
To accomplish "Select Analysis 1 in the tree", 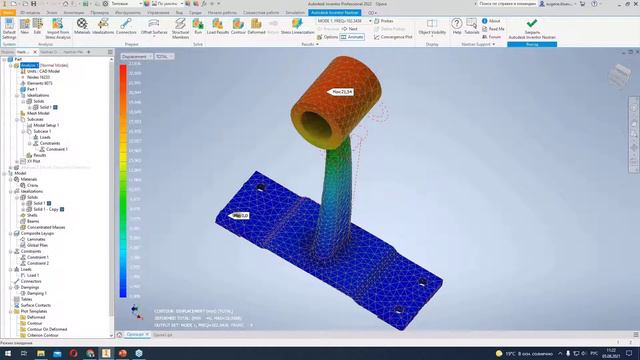I will [29, 65].
